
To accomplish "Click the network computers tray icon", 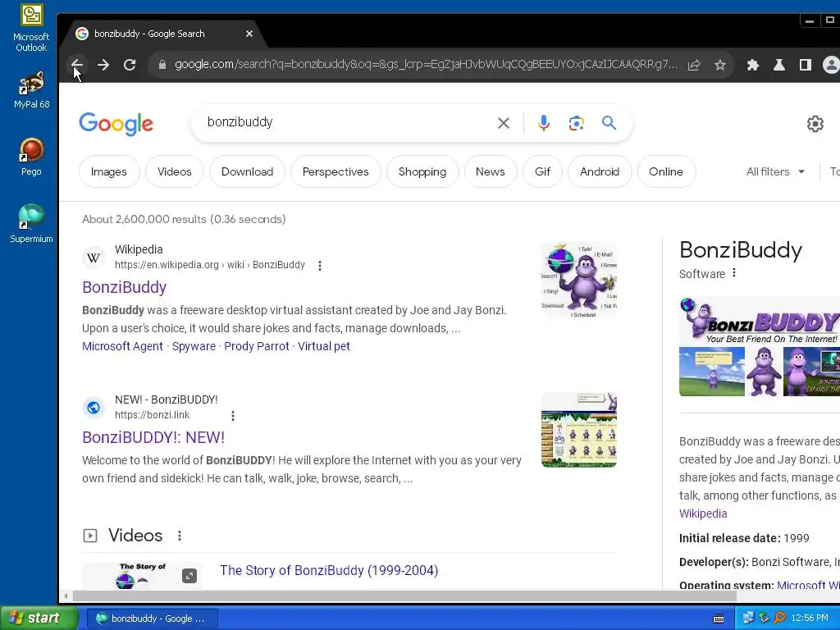I will (748, 619).
